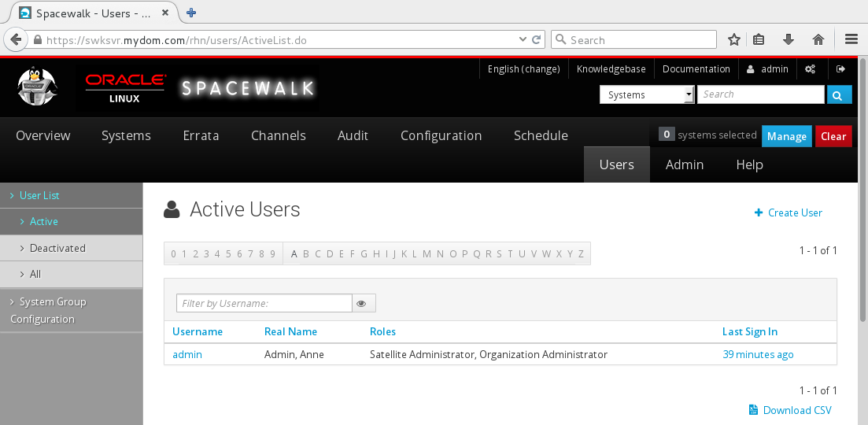Switch to the Users tab
This screenshot has height=425, width=868.
[617, 164]
